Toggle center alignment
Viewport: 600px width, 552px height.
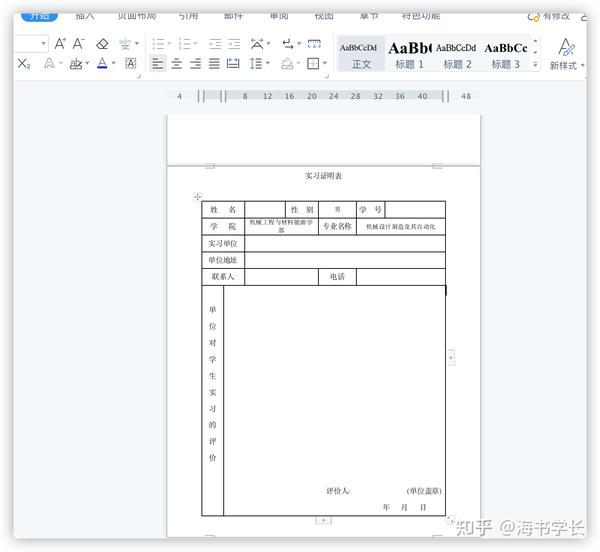coord(176,64)
